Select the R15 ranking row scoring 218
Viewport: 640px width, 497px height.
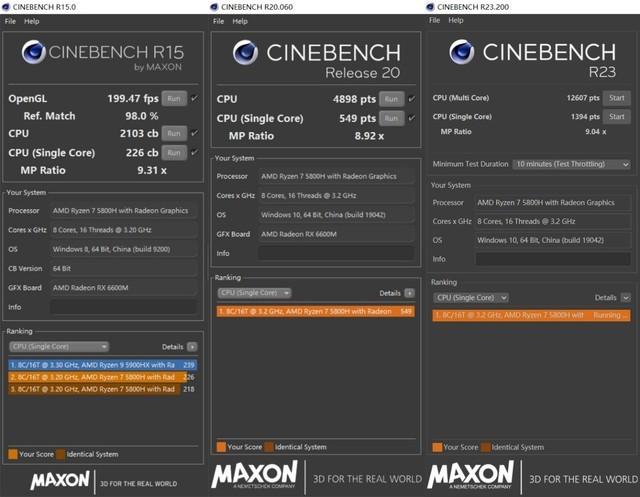(102, 389)
